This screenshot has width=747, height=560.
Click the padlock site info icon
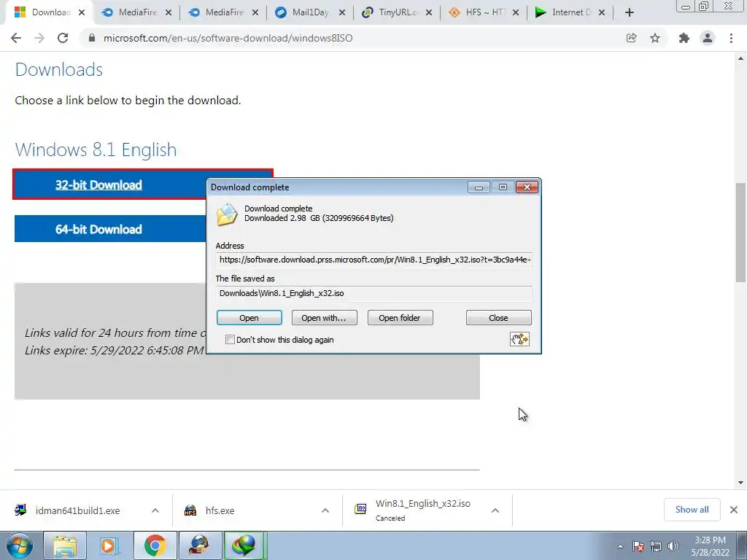pos(92,38)
